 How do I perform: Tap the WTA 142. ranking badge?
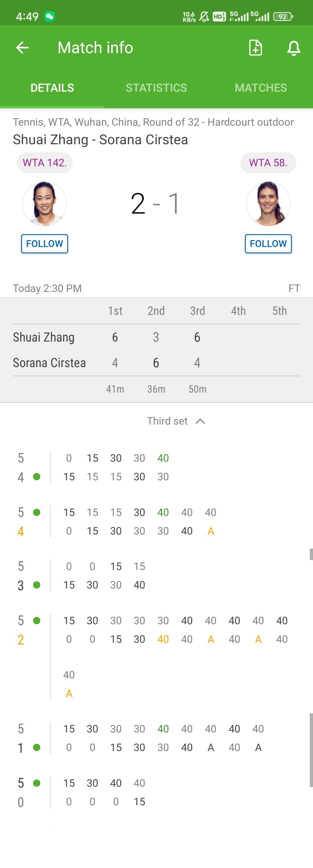pos(45,163)
